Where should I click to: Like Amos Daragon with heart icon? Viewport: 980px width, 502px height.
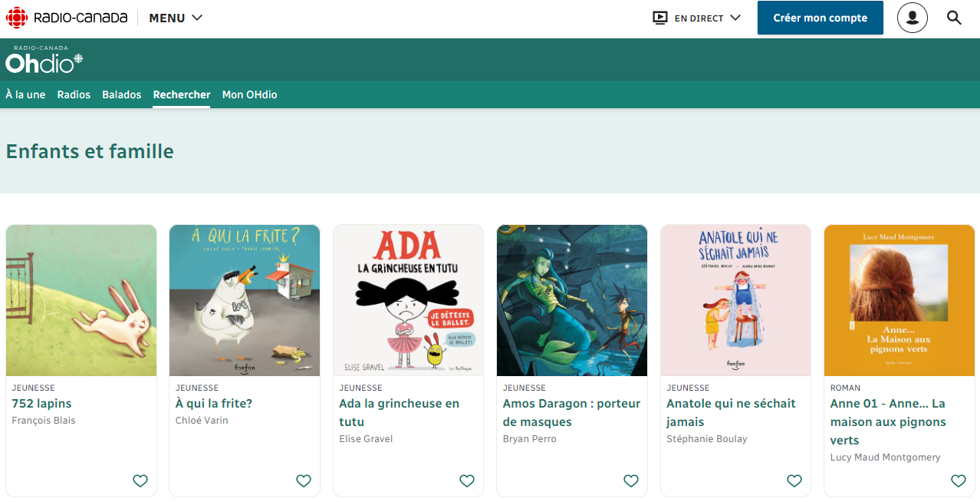631,481
